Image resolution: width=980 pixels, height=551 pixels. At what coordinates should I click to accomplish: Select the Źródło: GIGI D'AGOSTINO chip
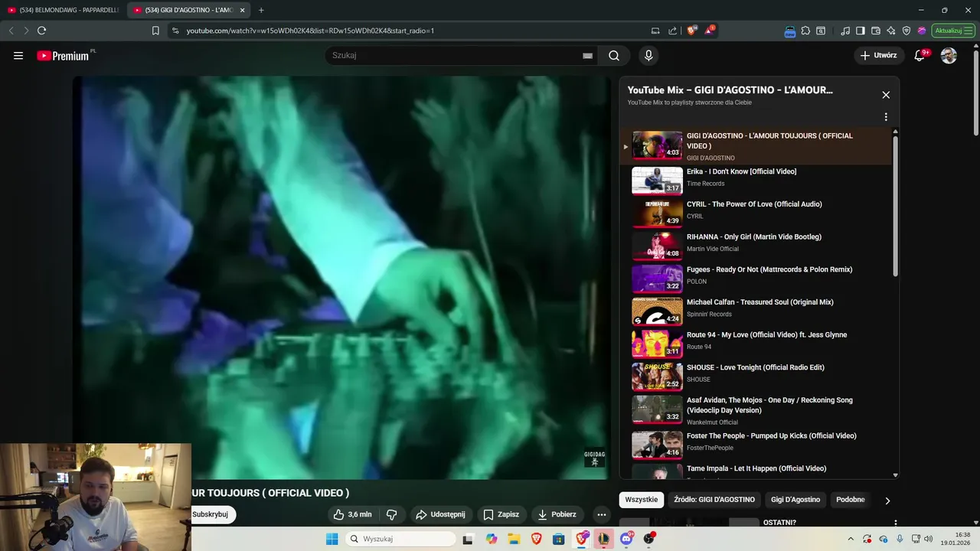click(714, 500)
